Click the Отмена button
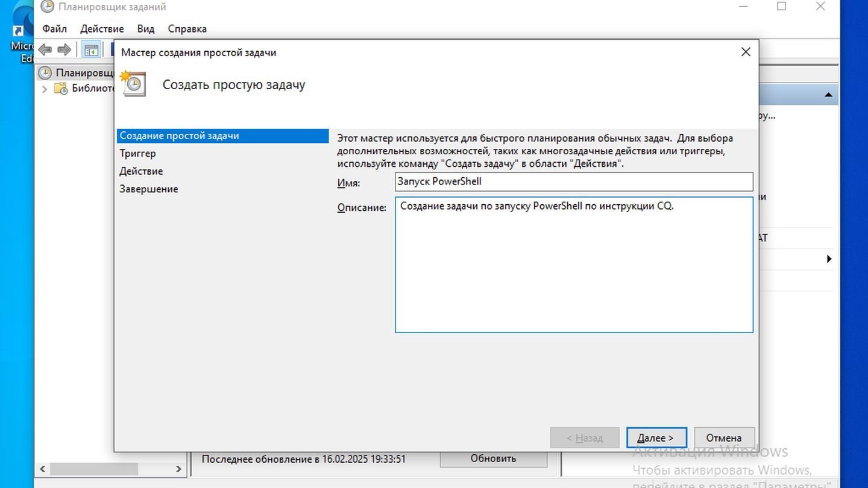 point(725,438)
